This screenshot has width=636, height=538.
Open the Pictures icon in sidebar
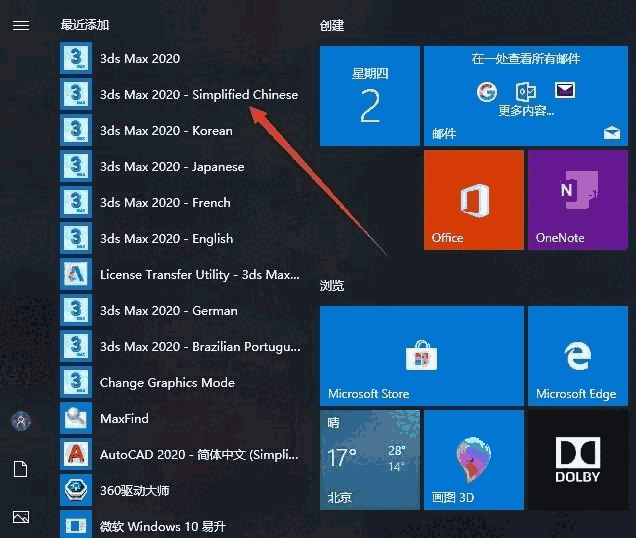click(x=21, y=517)
